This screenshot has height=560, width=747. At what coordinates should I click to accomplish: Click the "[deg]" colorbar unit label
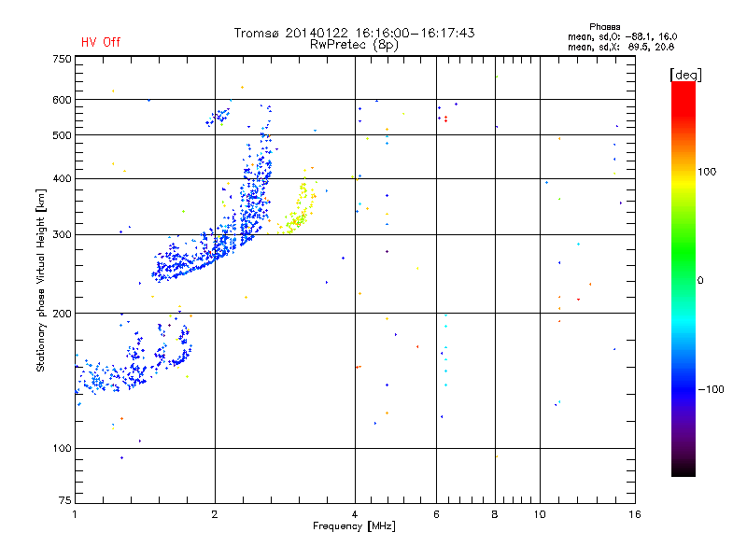[x=685, y=75]
